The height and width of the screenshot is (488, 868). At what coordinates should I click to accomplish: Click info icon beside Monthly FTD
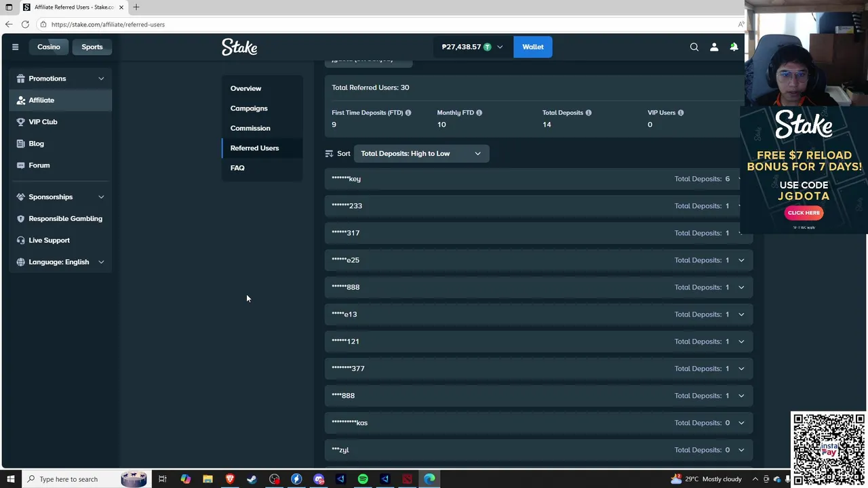(479, 113)
